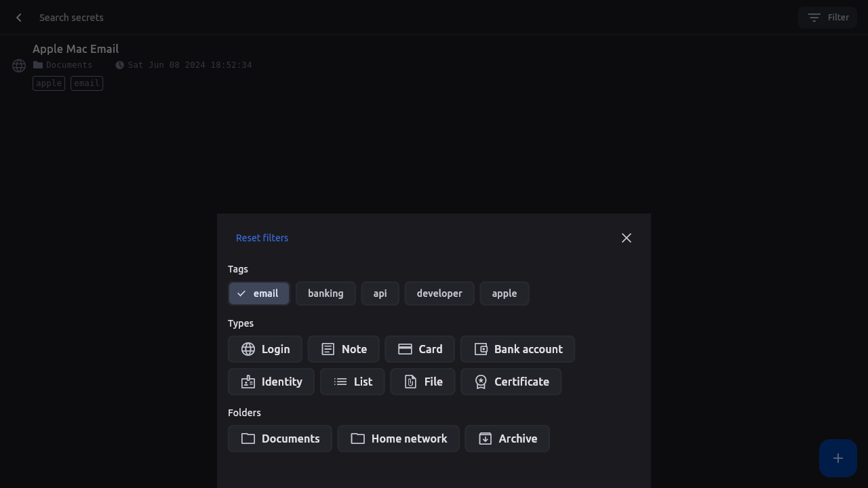Toggle the developer tag chip
Viewport: 868px width, 488px height.
coord(439,293)
